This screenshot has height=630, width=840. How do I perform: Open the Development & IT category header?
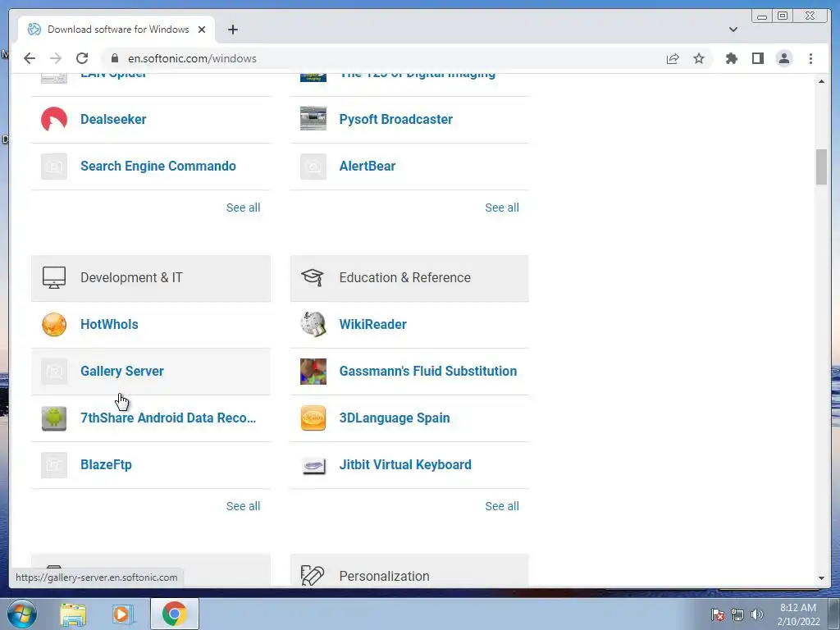tap(151, 278)
